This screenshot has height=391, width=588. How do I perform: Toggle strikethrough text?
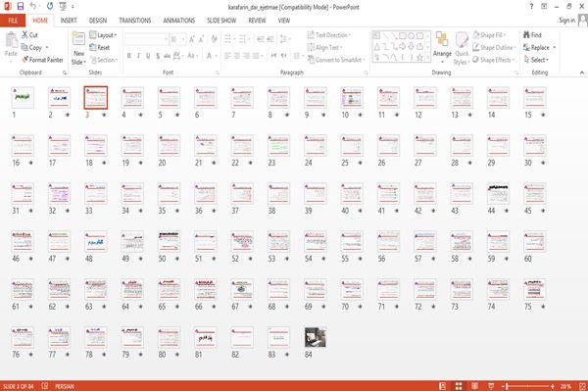point(168,56)
